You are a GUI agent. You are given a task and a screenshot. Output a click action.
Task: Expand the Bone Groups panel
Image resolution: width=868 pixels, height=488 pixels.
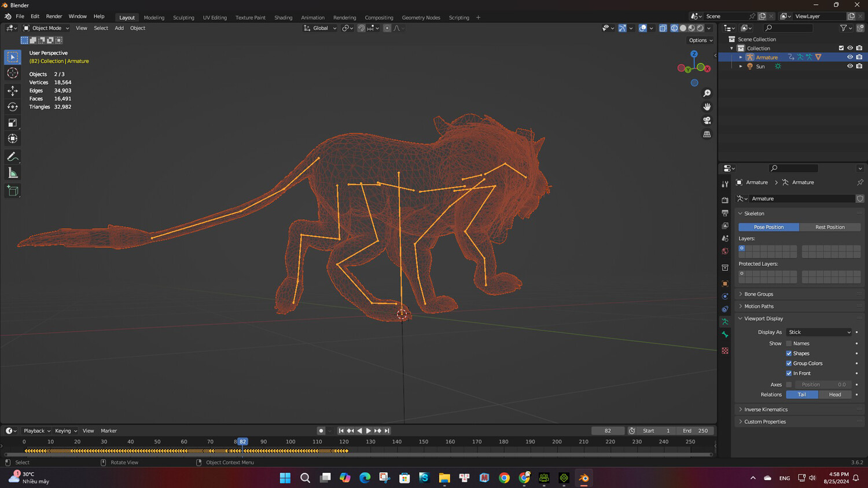pos(759,294)
